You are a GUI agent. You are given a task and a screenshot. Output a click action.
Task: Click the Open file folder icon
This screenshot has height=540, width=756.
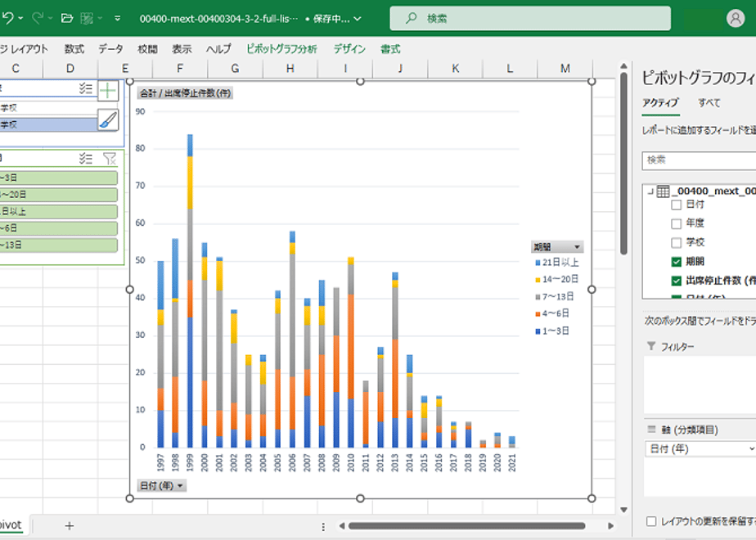point(67,18)
